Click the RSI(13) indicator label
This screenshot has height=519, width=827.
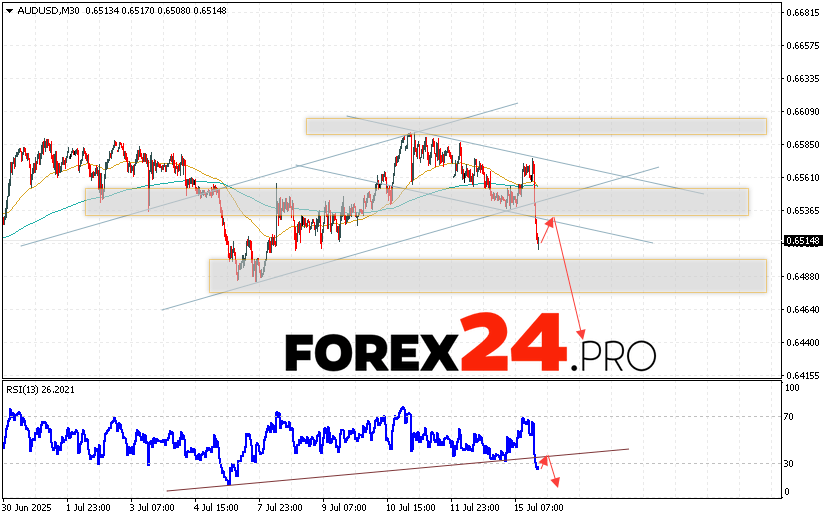[x=40, y=388]
